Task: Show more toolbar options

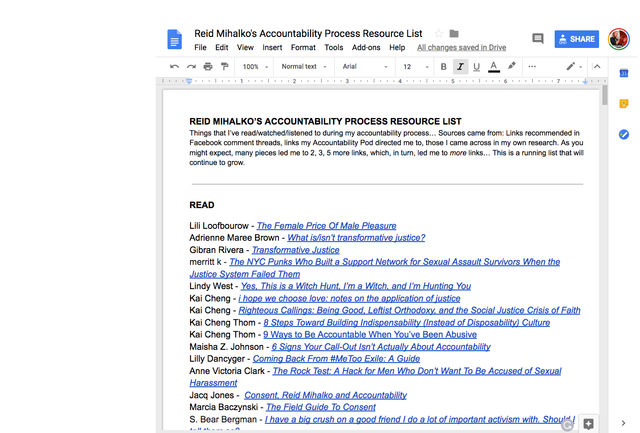Action: coord(532,67)
